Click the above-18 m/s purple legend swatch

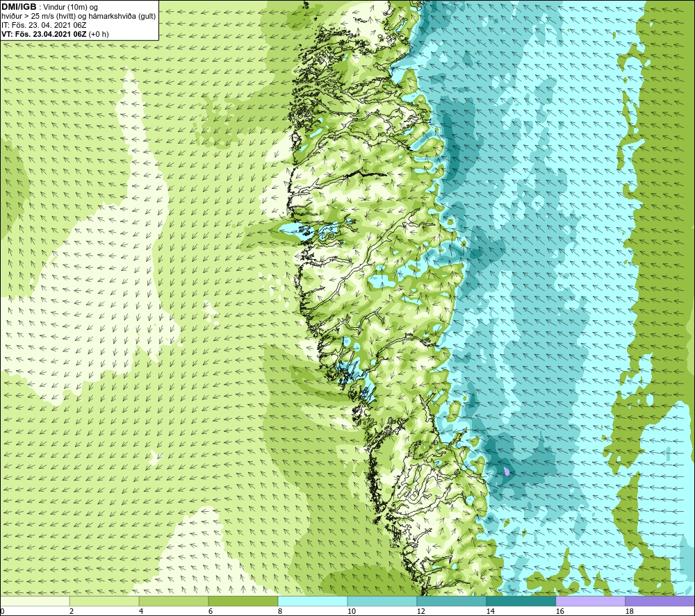click(x=660, y=601)
